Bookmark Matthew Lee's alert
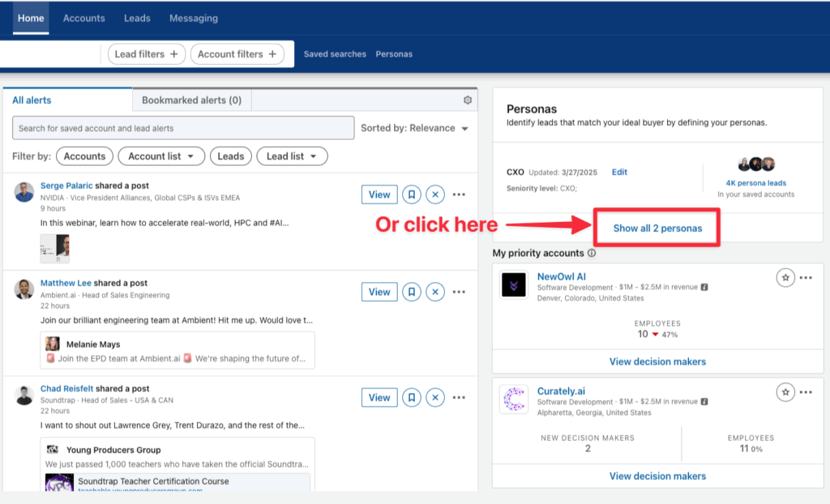Viewport: 830px width, 504px height. 411,292
